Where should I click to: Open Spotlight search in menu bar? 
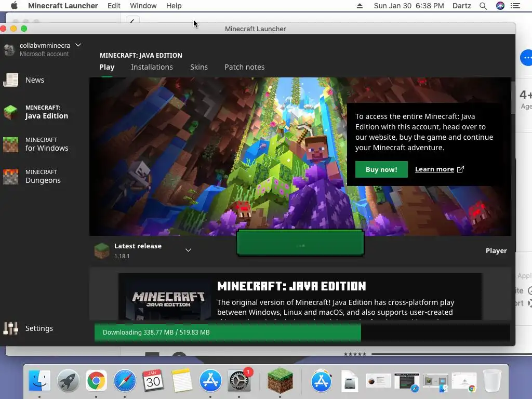click(x=483, y=6)
